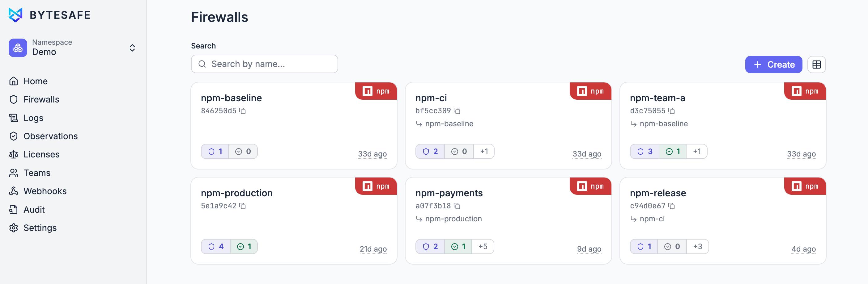This screenshot has width=868, height=284.
Task: Click check count 0 on npm-baseline
Action: click(243, 152)
